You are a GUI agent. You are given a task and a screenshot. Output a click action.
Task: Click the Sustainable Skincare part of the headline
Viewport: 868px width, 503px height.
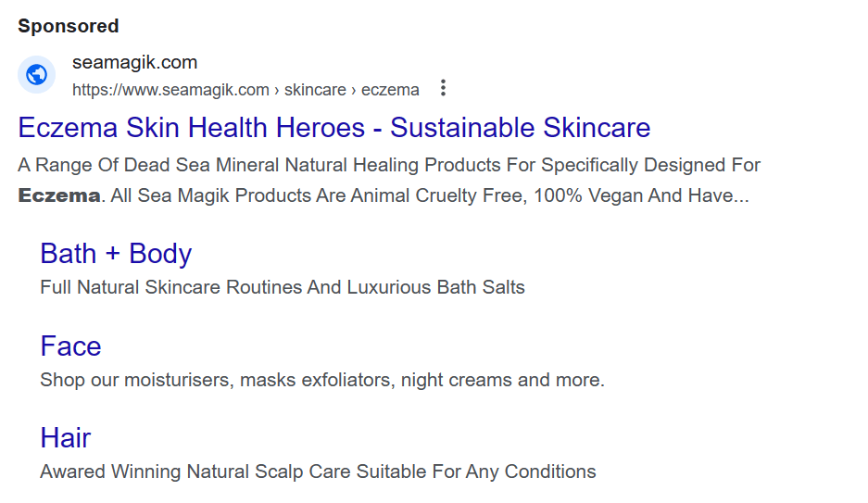pos(520,128)
